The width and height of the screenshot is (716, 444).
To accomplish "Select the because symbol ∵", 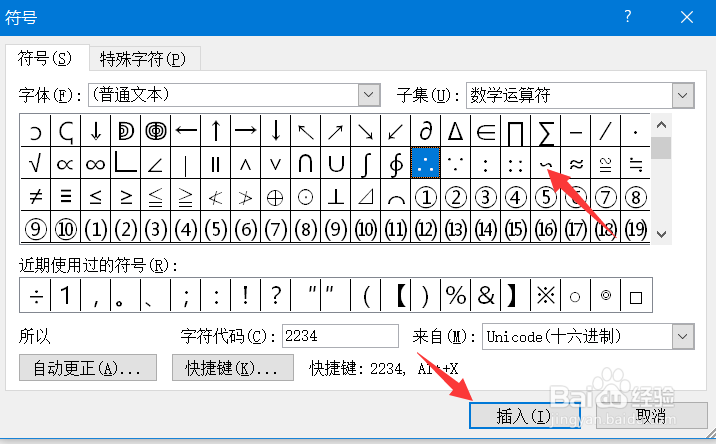I will coord(455,163).
